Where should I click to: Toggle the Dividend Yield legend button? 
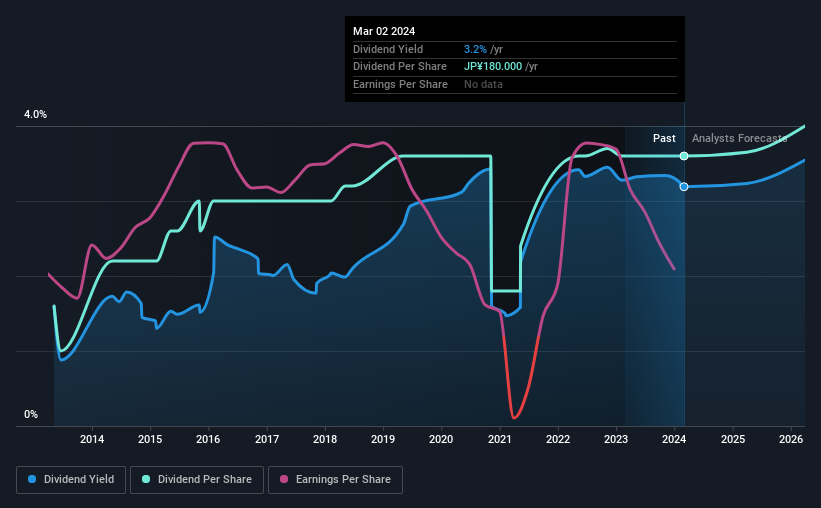point(71,480)
